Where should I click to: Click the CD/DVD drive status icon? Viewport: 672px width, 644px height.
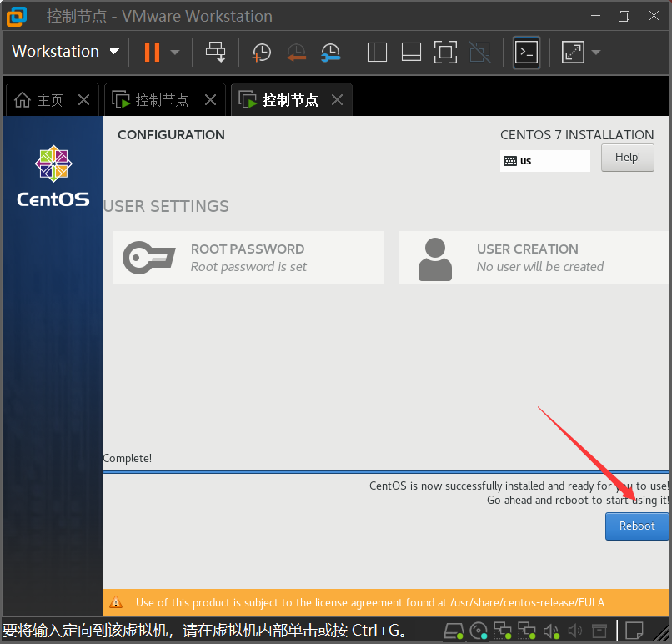click(479, 631)
